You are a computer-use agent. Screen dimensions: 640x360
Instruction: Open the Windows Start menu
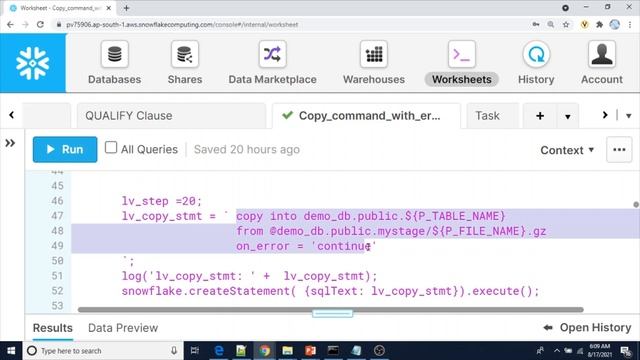click(11, 351)
